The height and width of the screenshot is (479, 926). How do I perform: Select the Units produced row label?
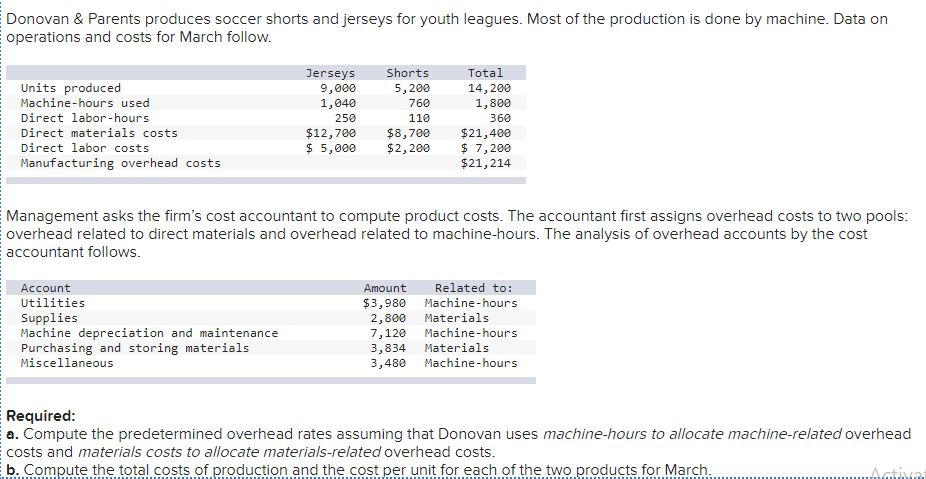tap(71, 88)
